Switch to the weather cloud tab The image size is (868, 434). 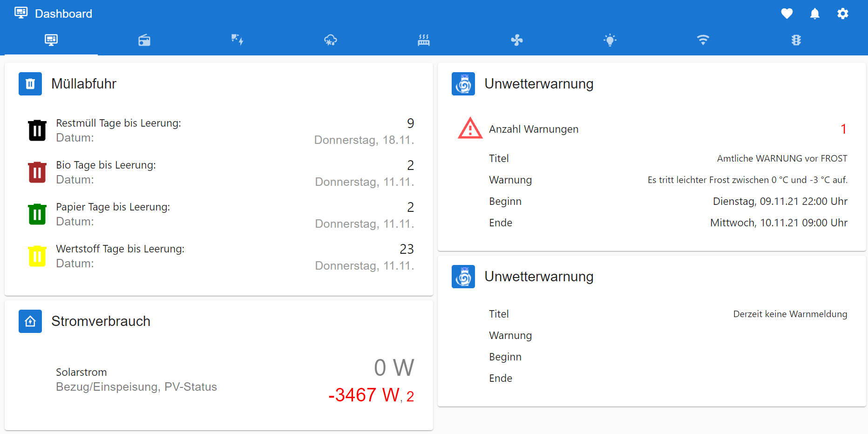tap(331, 40)
